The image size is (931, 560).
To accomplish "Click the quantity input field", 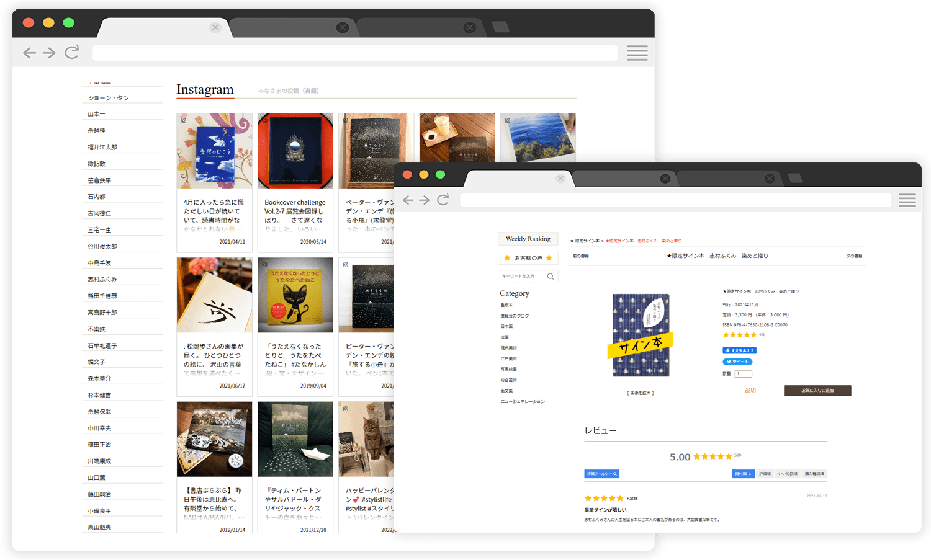I will click(744, 374).
